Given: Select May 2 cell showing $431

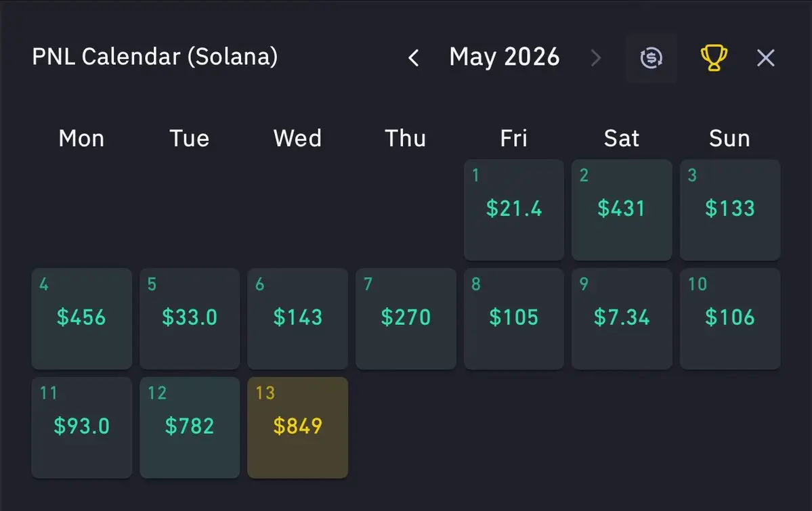Looking at the screenshot, I should 622,210.
